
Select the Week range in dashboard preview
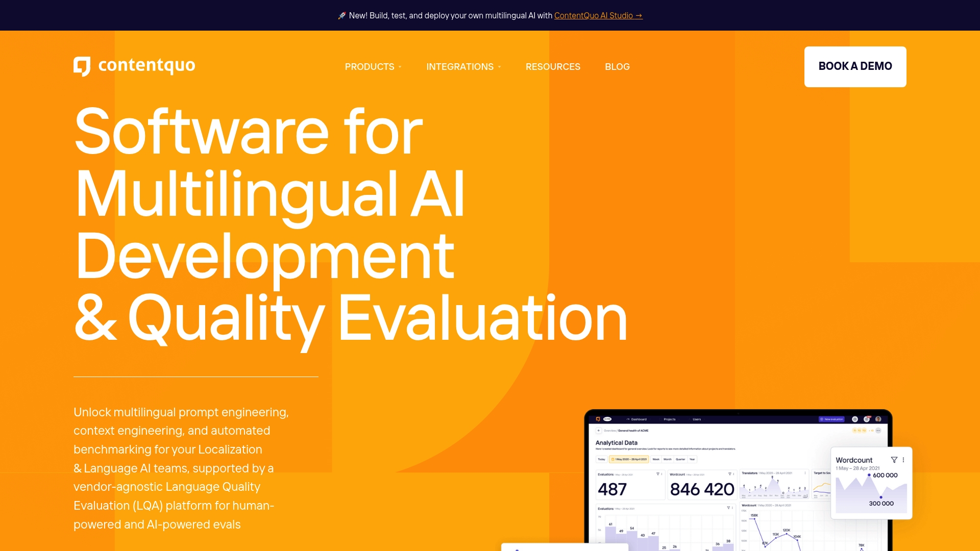pos(656,459)
